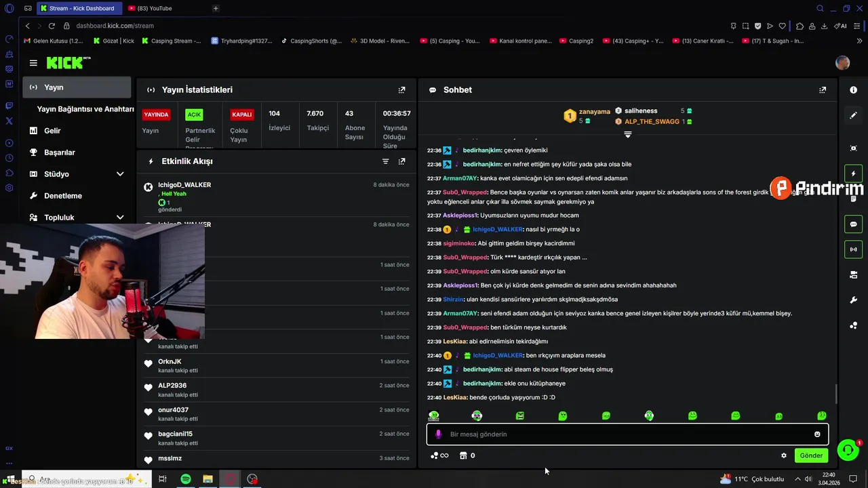
Task: Click the pencil edit icon in right sidebar
Action: point(853,115)
